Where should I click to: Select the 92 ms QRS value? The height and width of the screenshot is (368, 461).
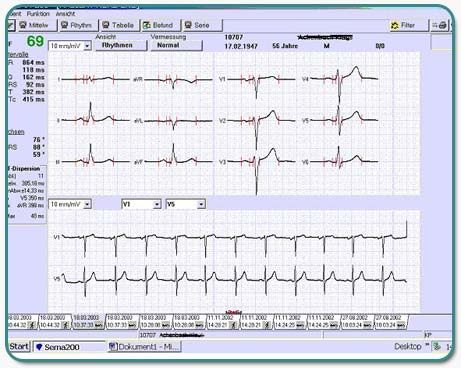(35, 84)
